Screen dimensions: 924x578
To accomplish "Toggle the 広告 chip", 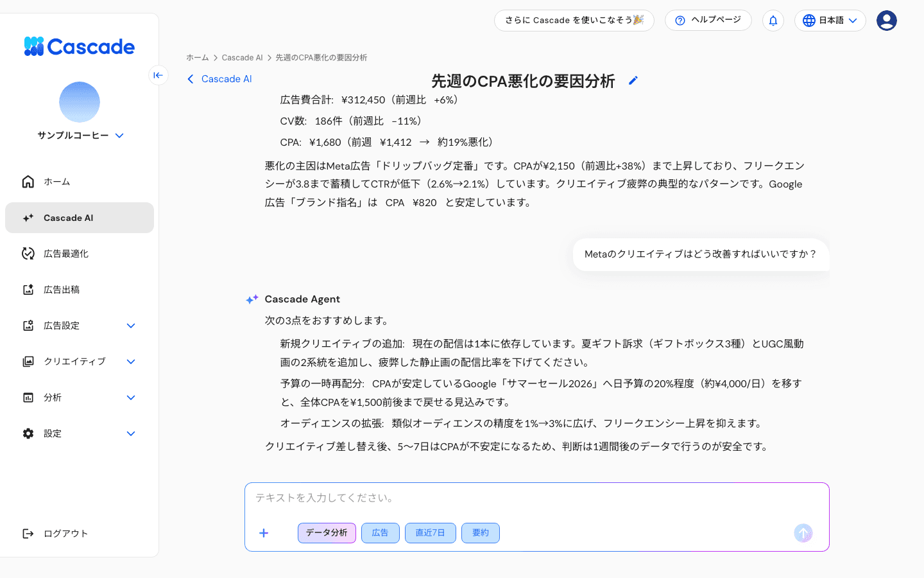I will point(381,533).
